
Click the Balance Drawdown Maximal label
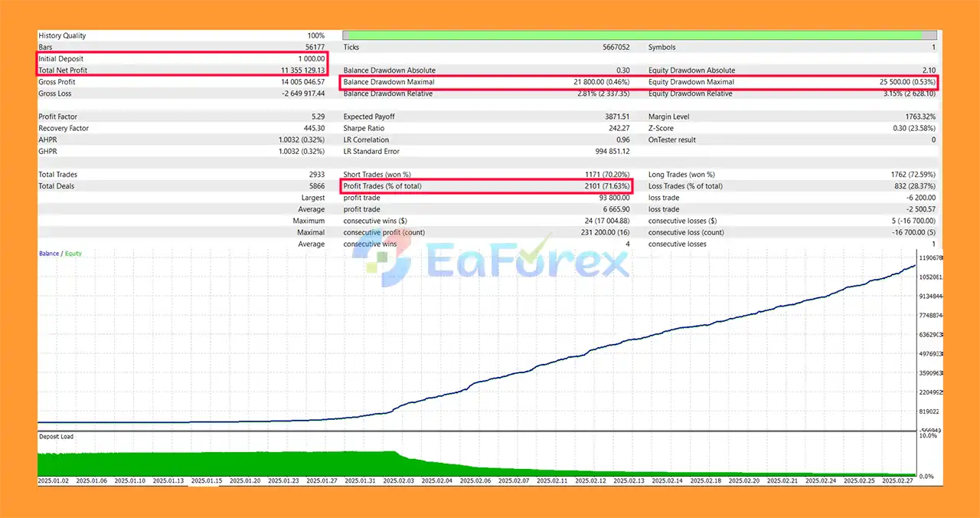[x=389, y=82]
